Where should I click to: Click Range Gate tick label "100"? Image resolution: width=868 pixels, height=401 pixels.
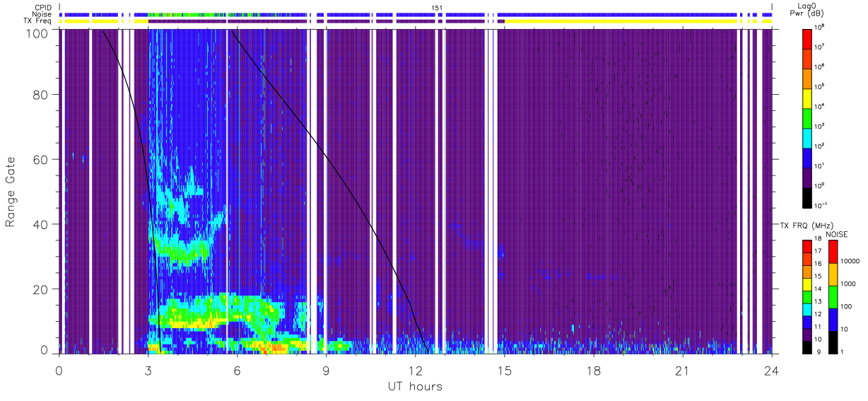pos(37,33)
